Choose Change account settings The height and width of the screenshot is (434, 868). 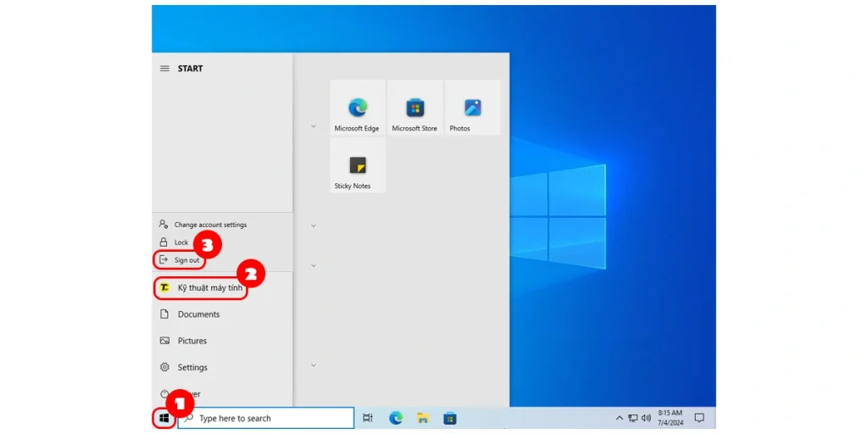tap(210, 225)
